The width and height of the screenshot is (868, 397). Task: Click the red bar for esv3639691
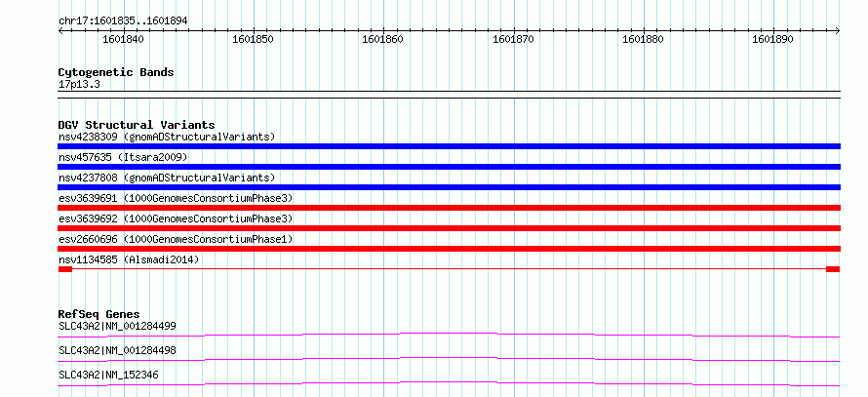click(x=449, y=208)
